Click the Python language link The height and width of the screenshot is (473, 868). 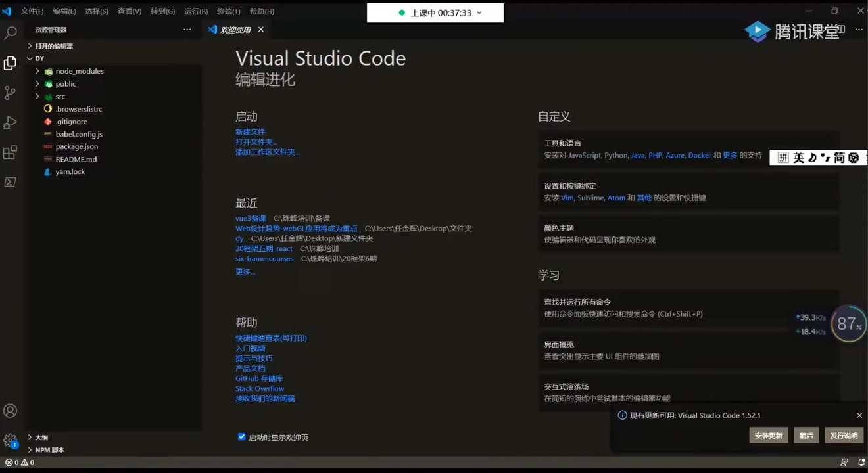pos(615,156)
